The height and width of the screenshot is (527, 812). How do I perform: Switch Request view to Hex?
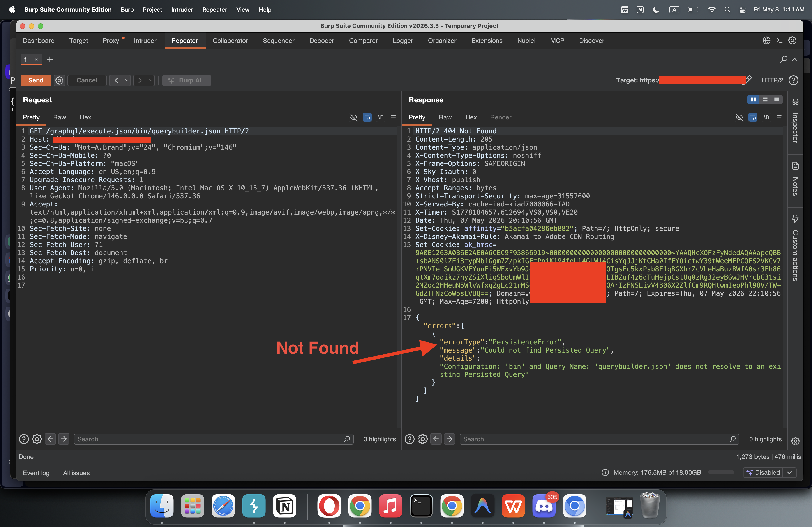click(85, 117)
